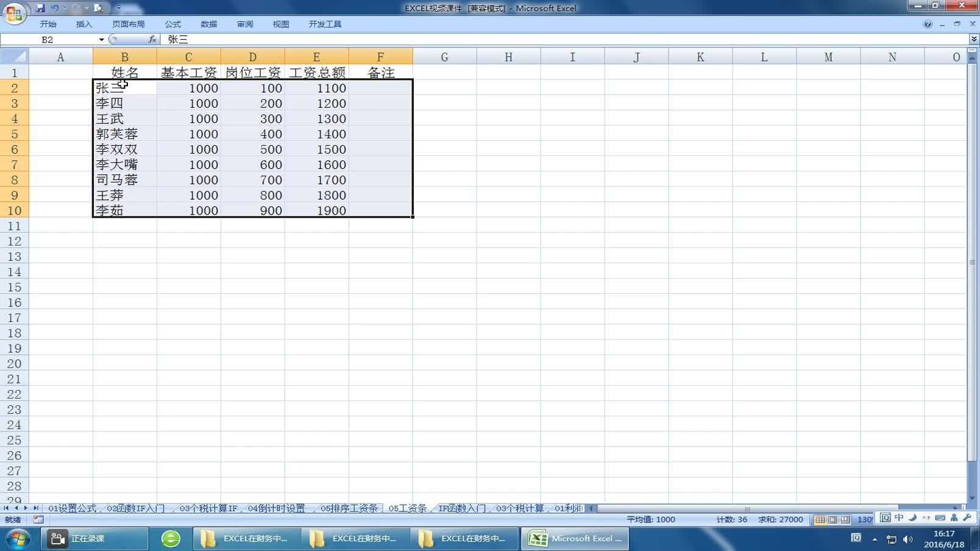The height and width of the screenshot is (551, 980).
Task: Go to last sheet navigation arrow
Action: click(x=35, y=508)
